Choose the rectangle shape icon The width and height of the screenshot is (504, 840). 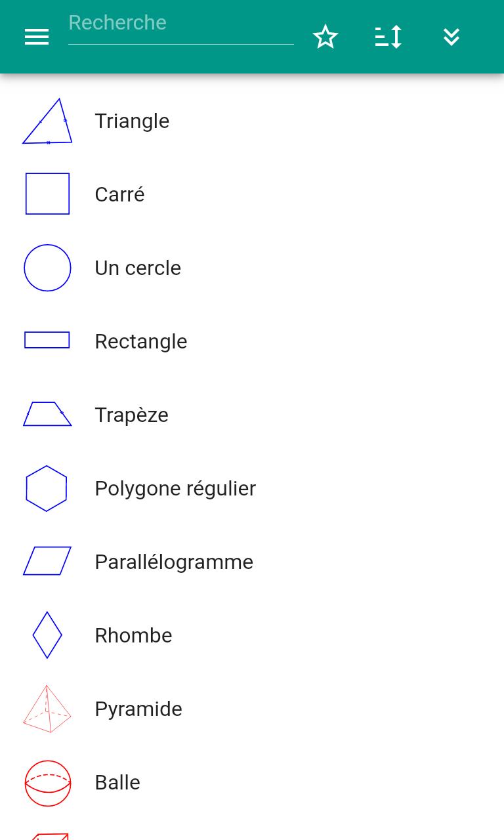47,340
